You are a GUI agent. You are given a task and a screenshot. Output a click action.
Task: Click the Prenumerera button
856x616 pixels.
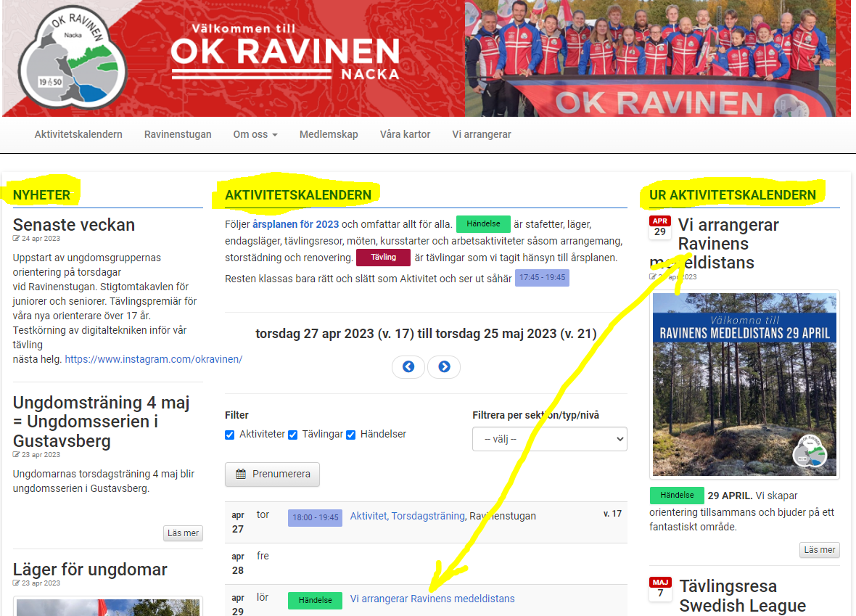pos(273,475)
